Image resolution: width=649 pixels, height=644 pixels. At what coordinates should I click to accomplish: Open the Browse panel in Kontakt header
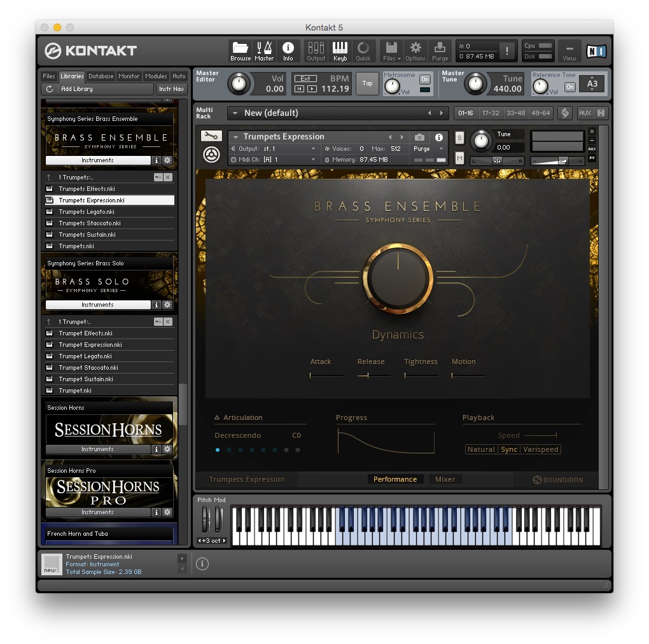click(240, 51)
